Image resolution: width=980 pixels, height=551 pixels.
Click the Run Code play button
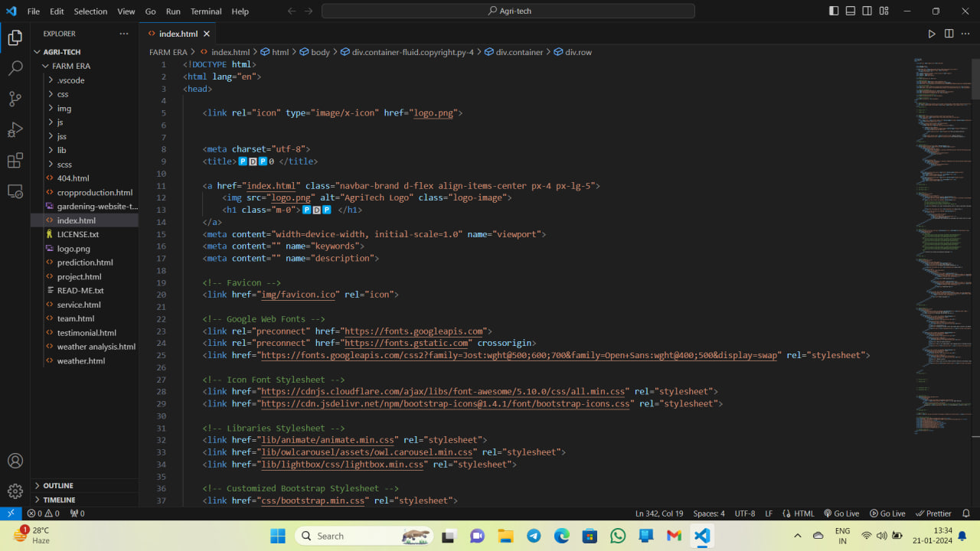[x=932, y=34]
